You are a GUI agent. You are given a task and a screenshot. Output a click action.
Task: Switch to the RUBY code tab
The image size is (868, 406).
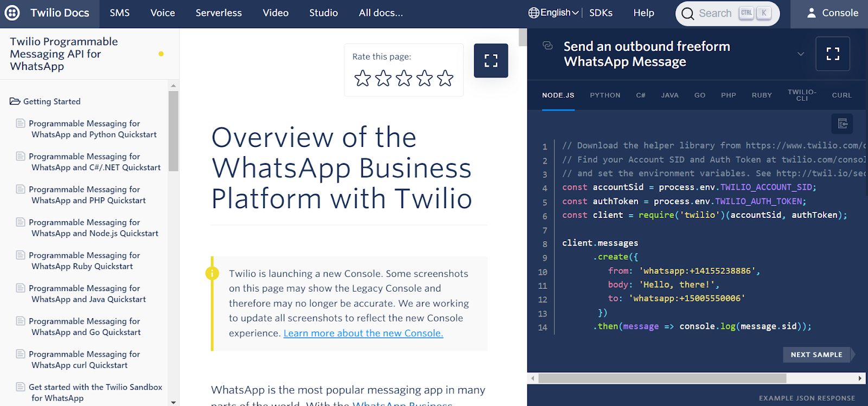click(762, 95)
